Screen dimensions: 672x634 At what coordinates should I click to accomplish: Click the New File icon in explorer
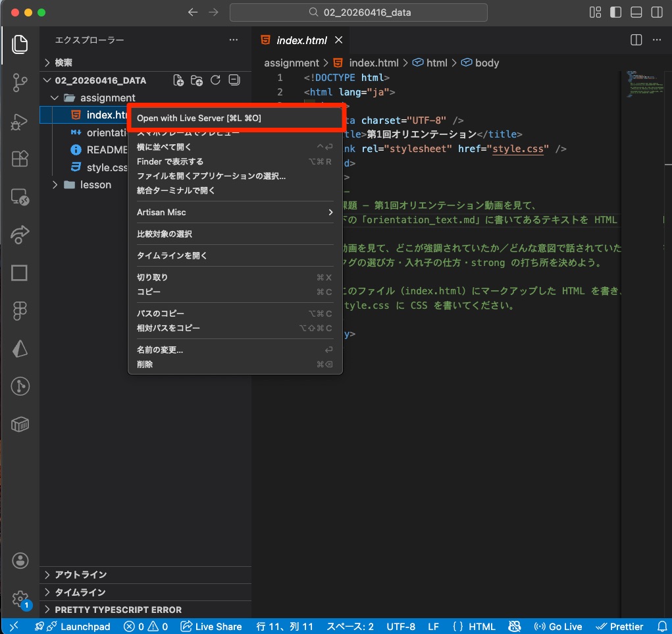(178, 80)
